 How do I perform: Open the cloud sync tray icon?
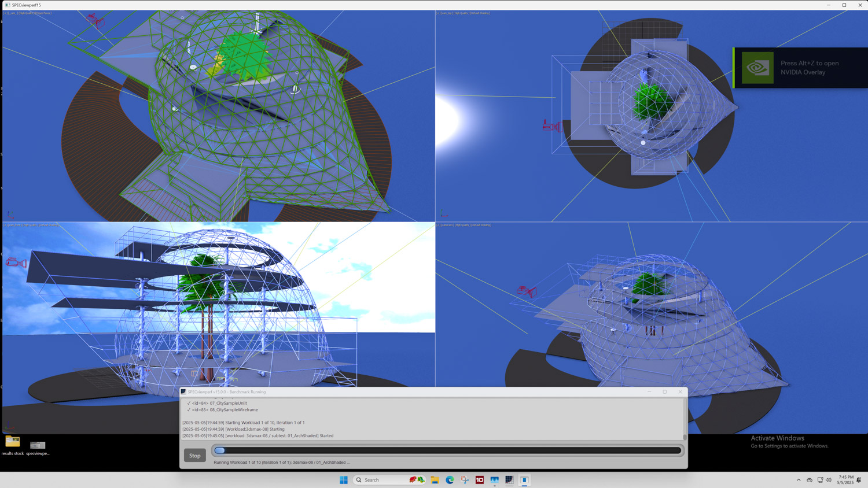[810, 480]
